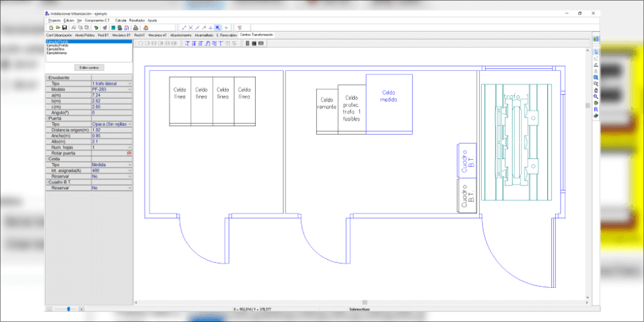
Task: Open the Calcular menu
Action: 121,20
